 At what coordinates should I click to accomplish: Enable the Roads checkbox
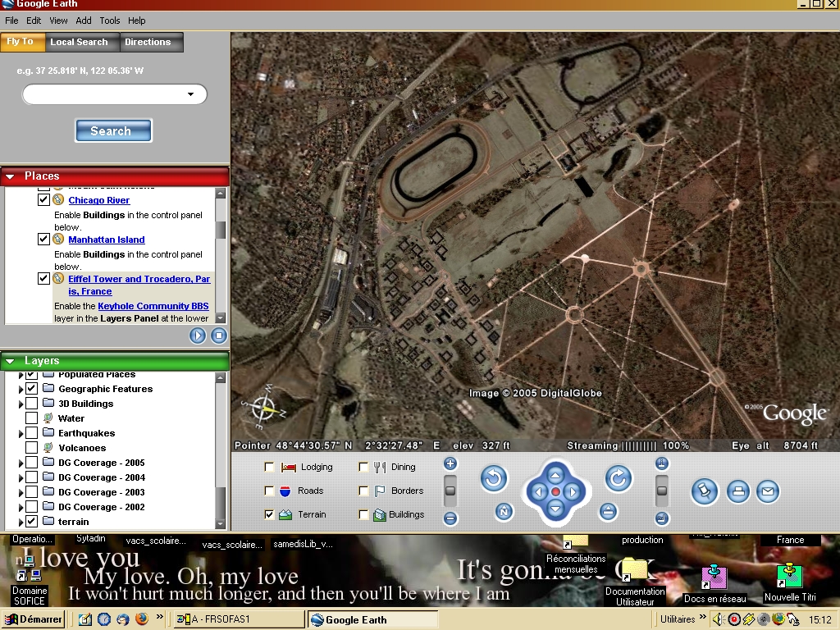coord(269,491)
